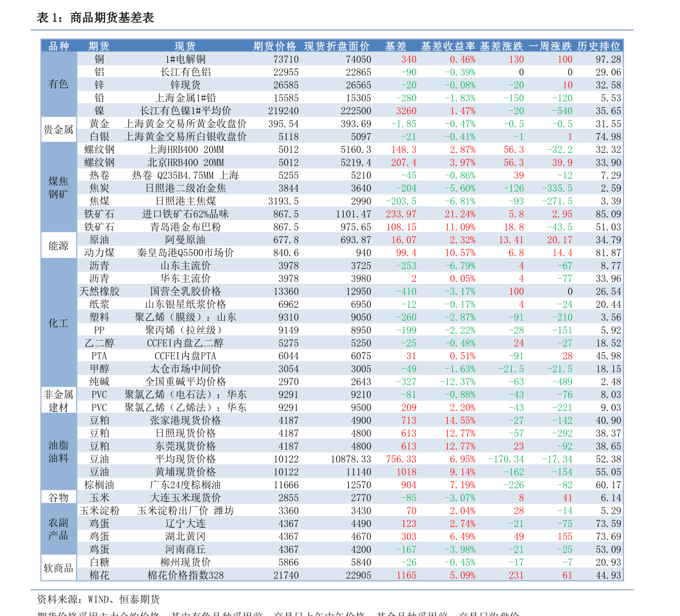The width and height of the screenshot is (680, 616).
Task: Click the 能源 category cell
Action: [59, 246]
